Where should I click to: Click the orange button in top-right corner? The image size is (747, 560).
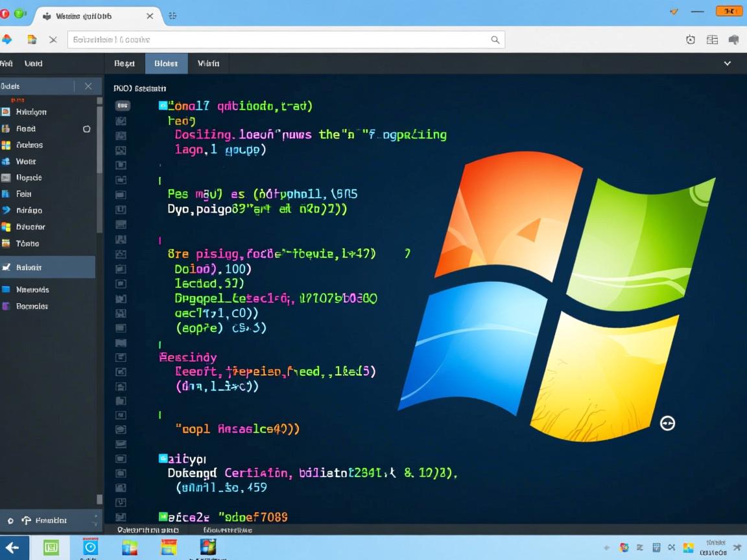click(x=729, y=11)
